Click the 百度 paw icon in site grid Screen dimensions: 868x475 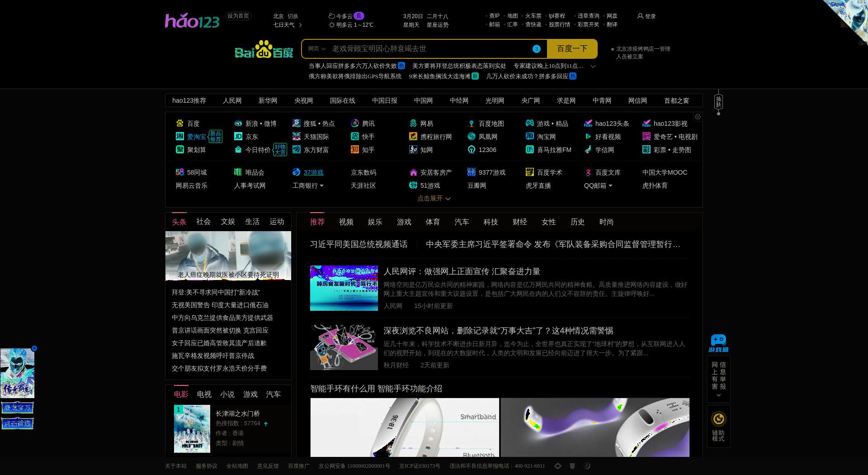(x=180, y=123)
